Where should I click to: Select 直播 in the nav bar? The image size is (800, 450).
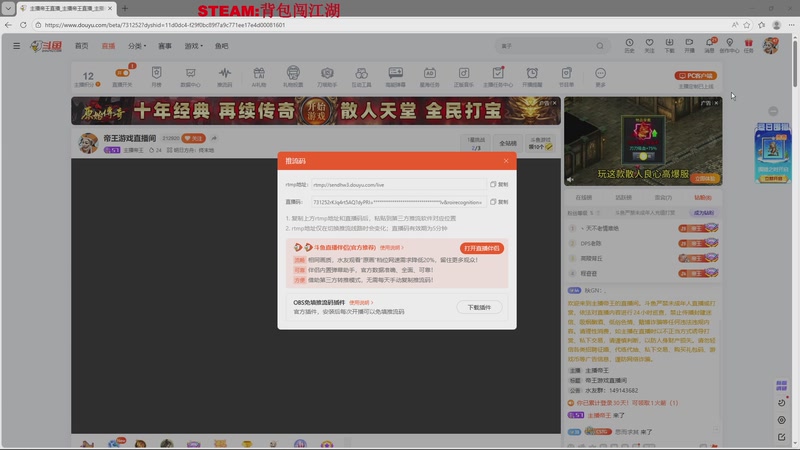(x=108, y=46)
